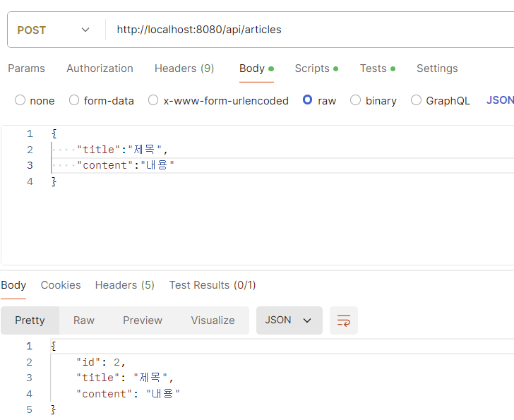Click the opening brace on request line 1
Image resolution: width=514 pixels, height=420 pixels.
click(54, 133)
